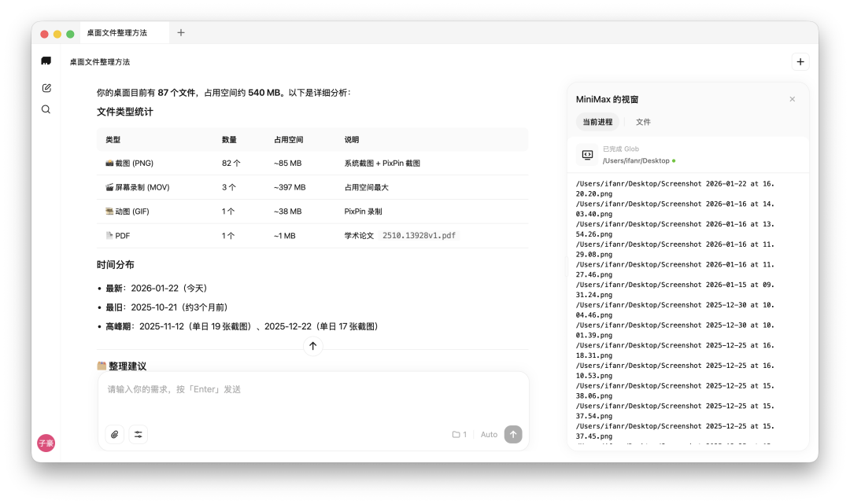Click the 2510.13928v1.pdf file name
The width and height of the screenshot is (850, 504).
pos(419,236)
